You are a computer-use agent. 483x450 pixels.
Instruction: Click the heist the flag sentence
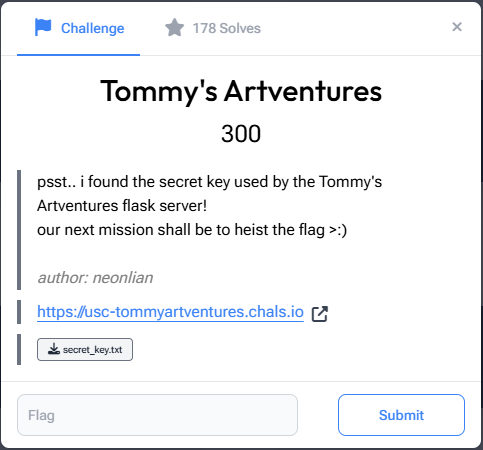[x=192, y=230]
